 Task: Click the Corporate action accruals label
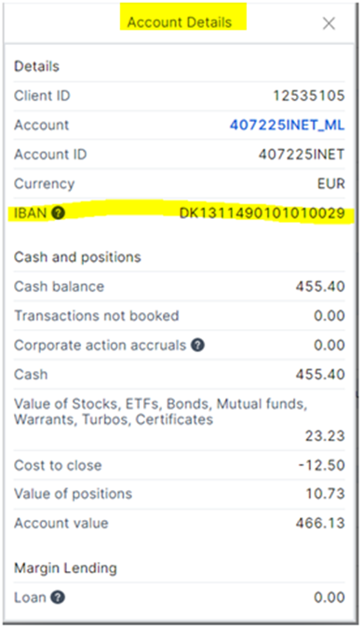tap(101, 345)
